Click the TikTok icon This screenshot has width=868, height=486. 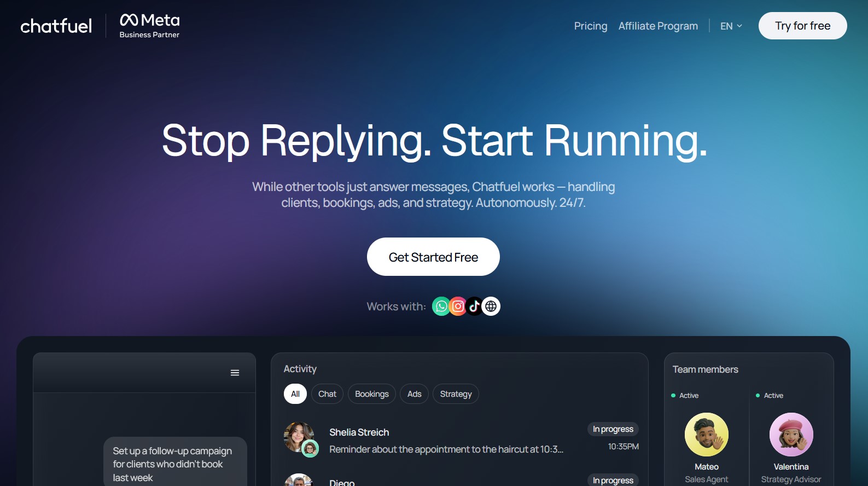(x=474, y=306)
